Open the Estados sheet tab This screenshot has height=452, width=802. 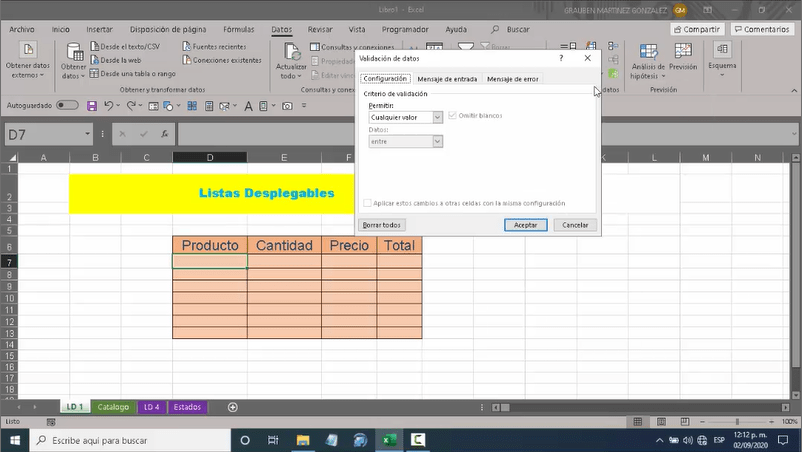pos(187,407)
